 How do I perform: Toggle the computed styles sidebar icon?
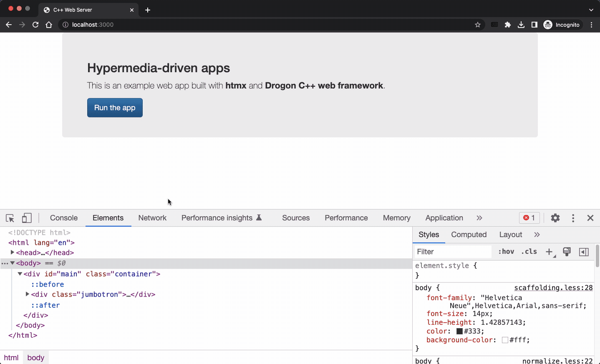(x=584, y=252)
